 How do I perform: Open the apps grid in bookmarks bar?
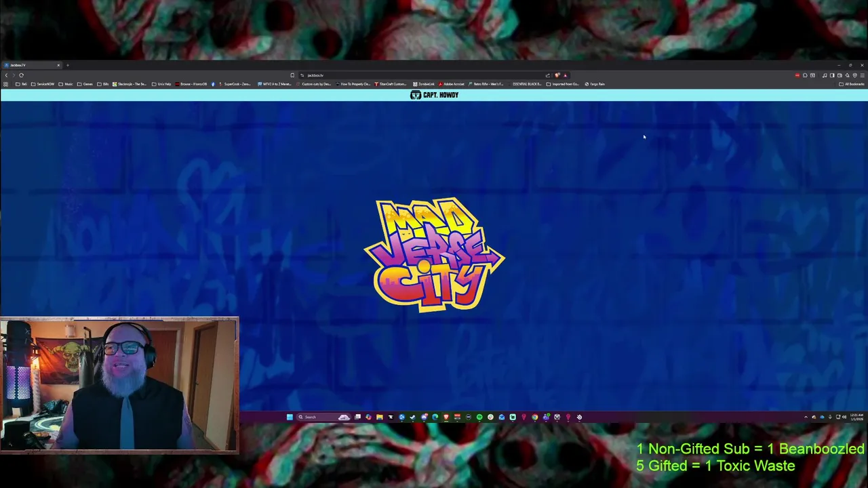pyautogui.click(x=5, y=84)
